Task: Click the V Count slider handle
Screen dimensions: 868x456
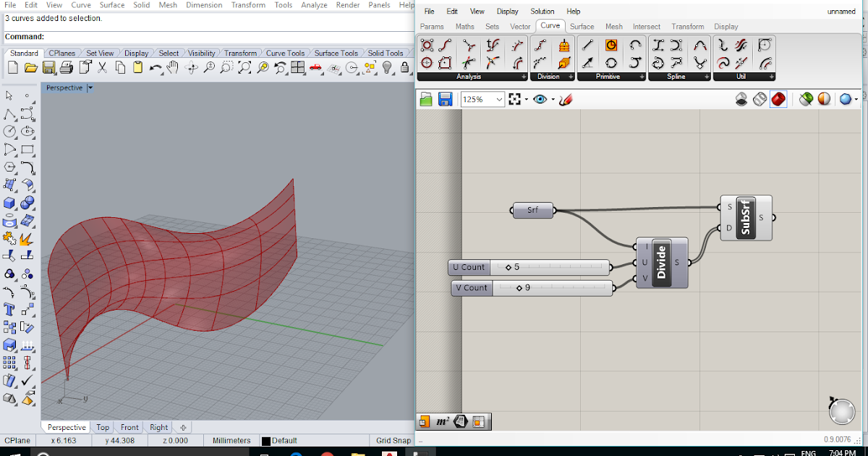Action: [x=519, y=287]
